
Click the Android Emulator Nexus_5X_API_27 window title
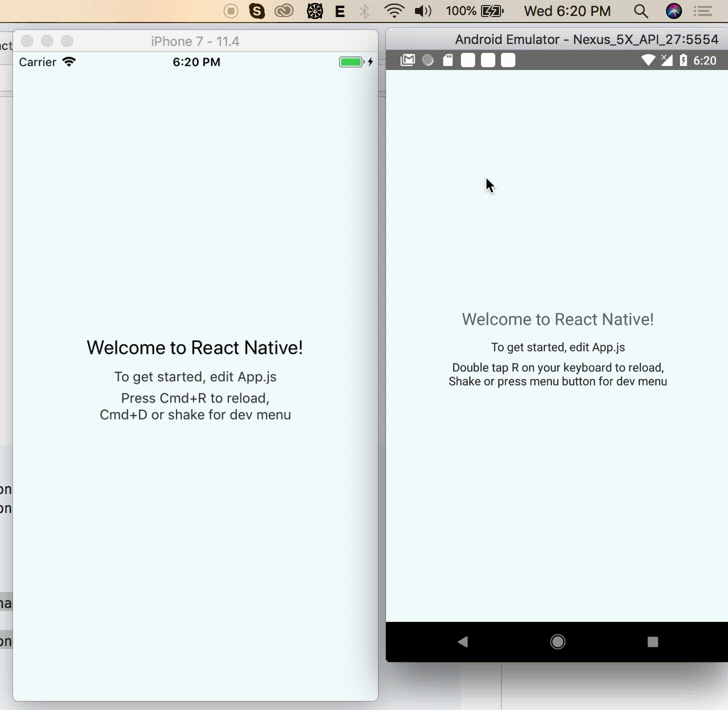coord(586,39)
